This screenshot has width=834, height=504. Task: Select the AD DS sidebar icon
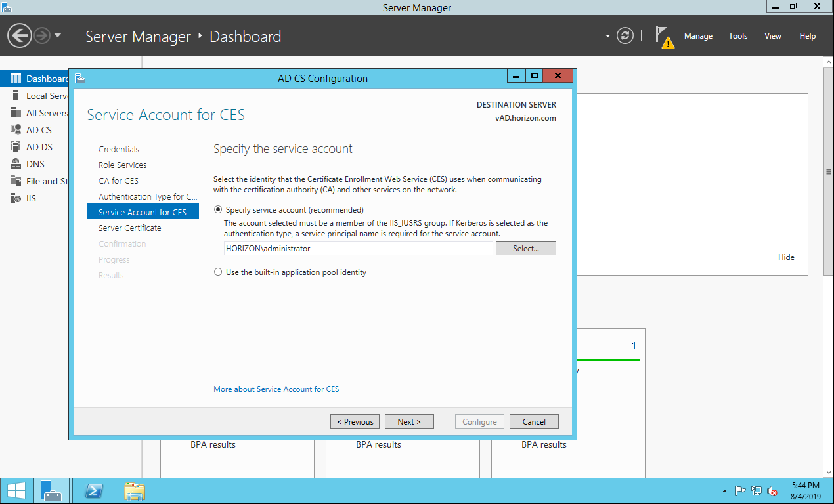(16, 147)
